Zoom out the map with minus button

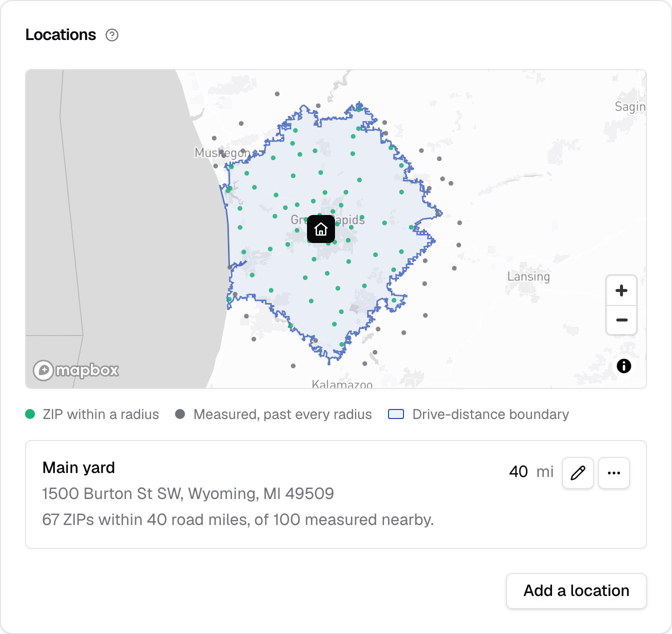tap(621, 320)
